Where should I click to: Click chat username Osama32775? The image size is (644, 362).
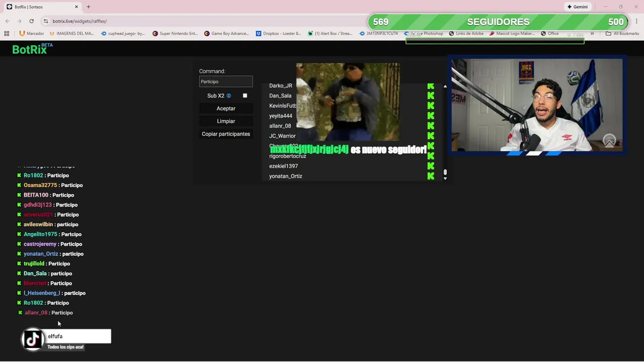(40, 185)
